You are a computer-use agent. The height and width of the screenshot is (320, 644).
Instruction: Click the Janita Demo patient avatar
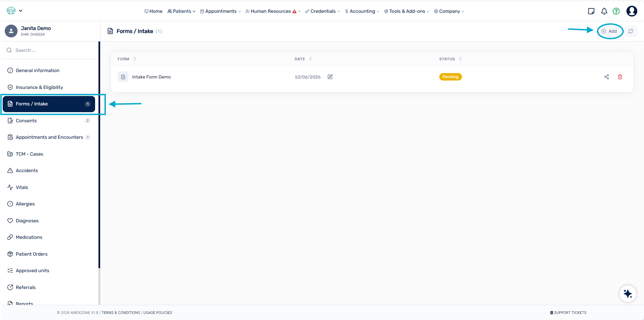(11, 31)
